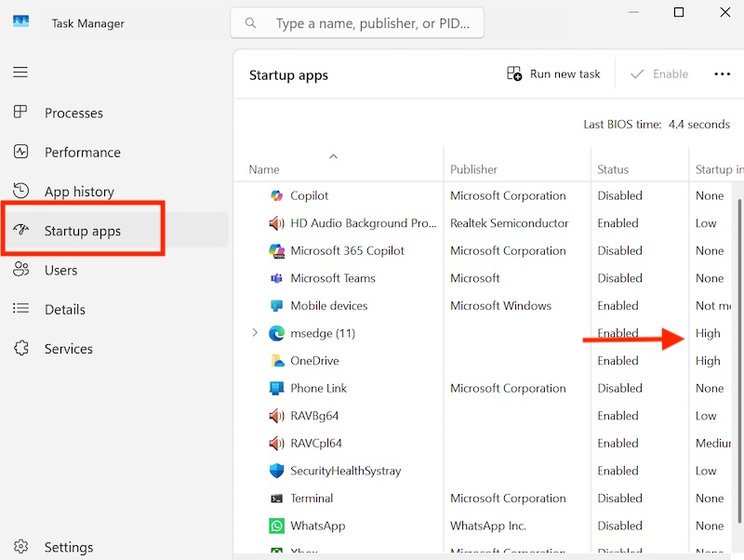Image resolution: width=744 pixels, height=560 pixels.
Task: Sort by Status column header
Action: [x=613, y=169]
